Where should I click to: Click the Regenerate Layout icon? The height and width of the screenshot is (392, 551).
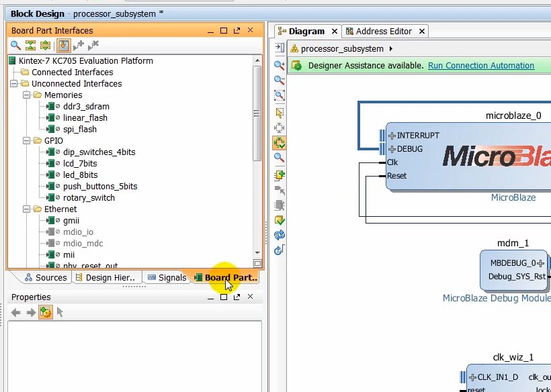tap(280, 236)
